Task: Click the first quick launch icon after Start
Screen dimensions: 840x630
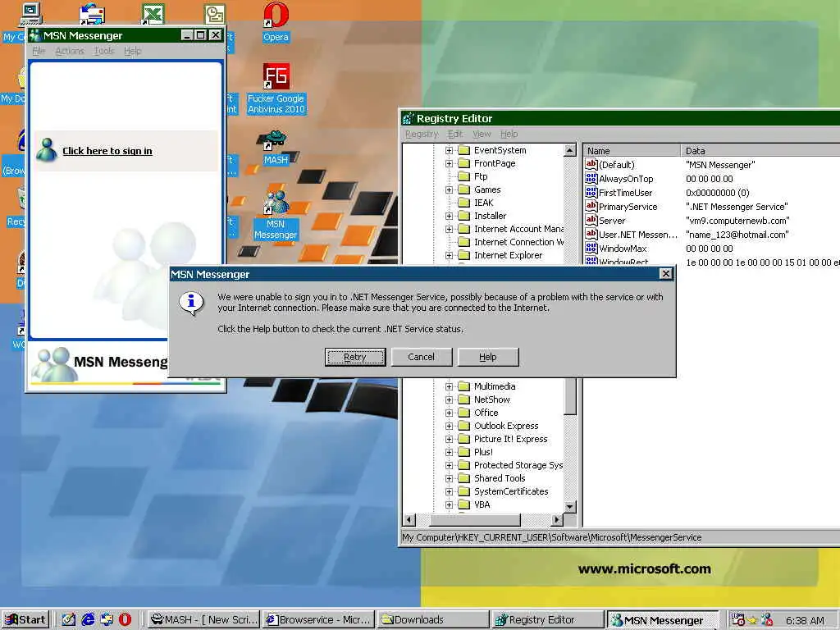Action: [69, 619]
